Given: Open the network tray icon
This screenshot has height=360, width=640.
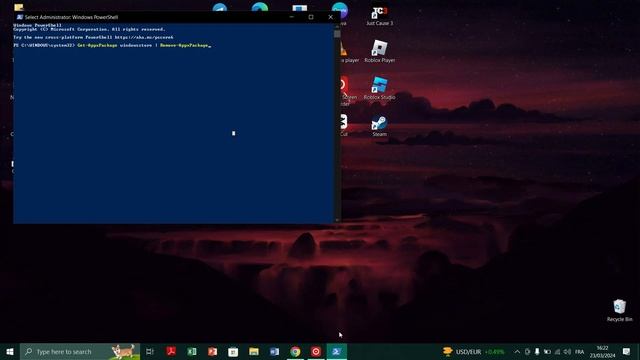Looking at the screenshot, I should click(558, 351).
